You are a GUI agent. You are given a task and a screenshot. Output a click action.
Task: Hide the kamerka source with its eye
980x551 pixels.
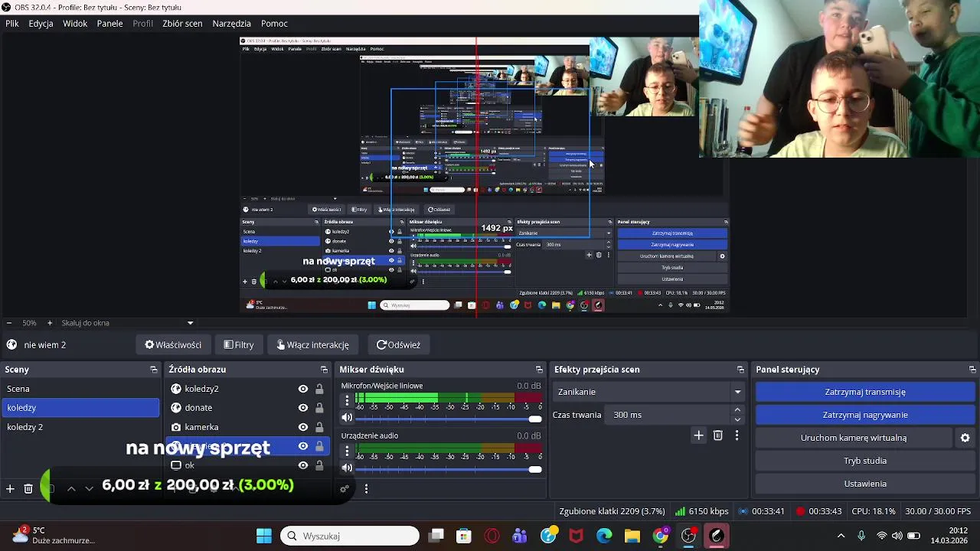[303, 427]
